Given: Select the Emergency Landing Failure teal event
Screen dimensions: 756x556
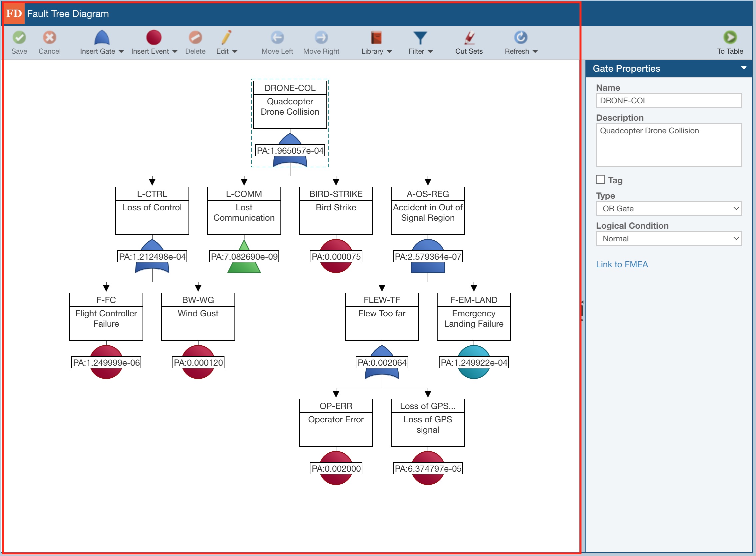Looking at the screenshot, I should click(x=474, y=373).
